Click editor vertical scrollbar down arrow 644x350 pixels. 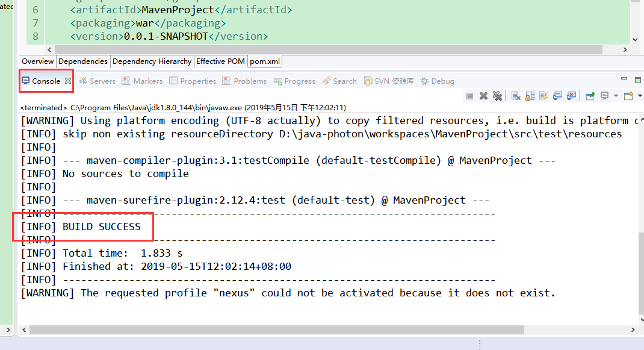click(x=636, y=40)
